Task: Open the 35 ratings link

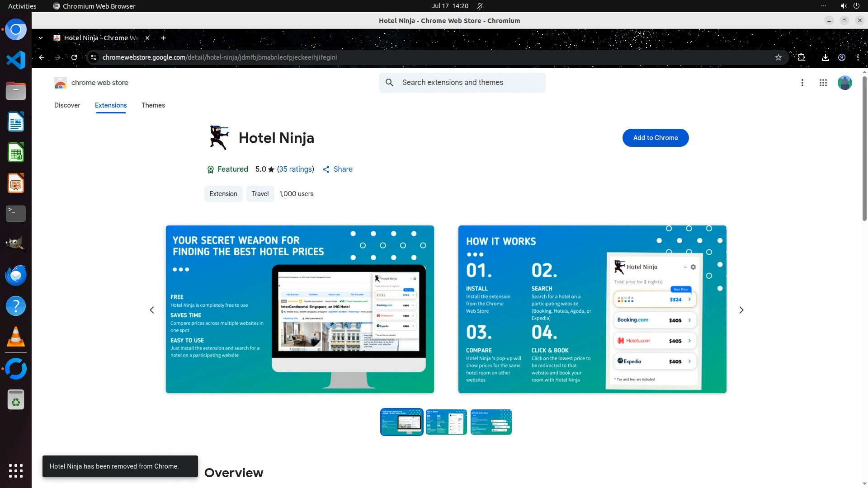Action: pyautogui.click(x=295, y=169)
